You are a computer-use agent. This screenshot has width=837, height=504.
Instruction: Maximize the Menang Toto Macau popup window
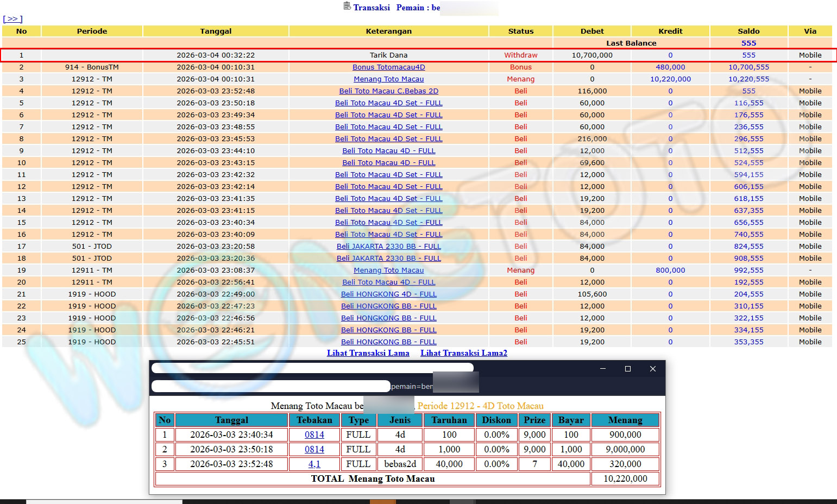[x=628, y=369]
